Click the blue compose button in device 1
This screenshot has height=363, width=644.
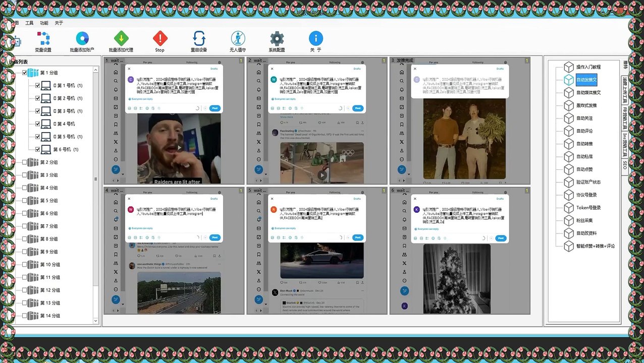click(116, 170)
